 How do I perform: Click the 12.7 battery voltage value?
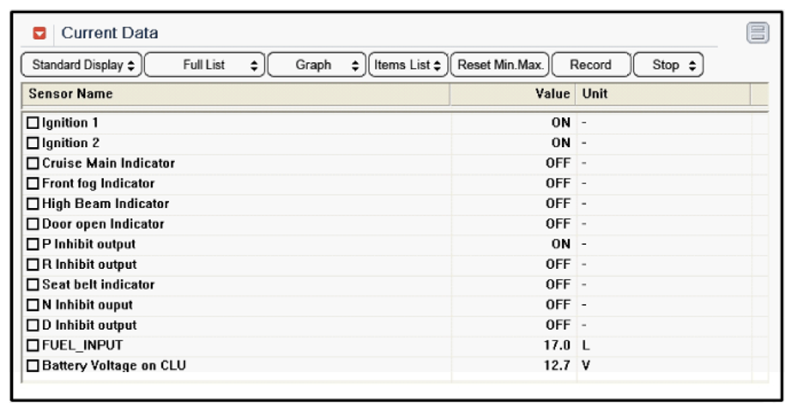(x=557, y=366)
